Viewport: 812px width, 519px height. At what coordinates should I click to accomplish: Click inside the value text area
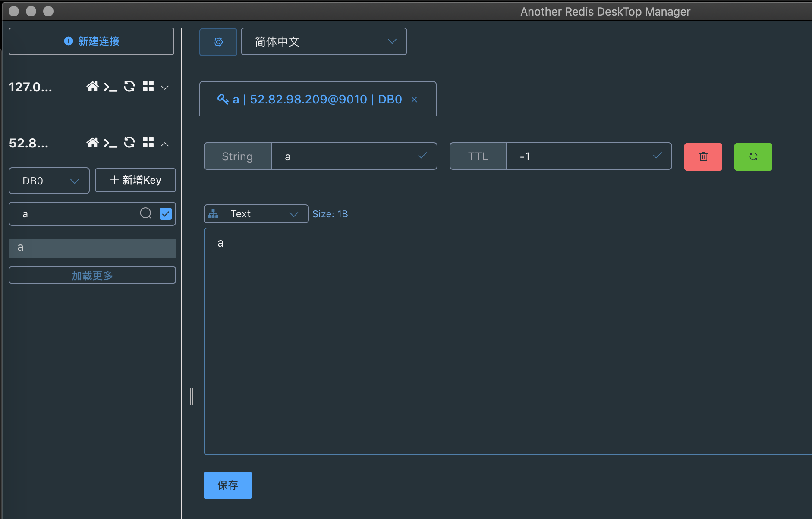[x=508, y=341]
